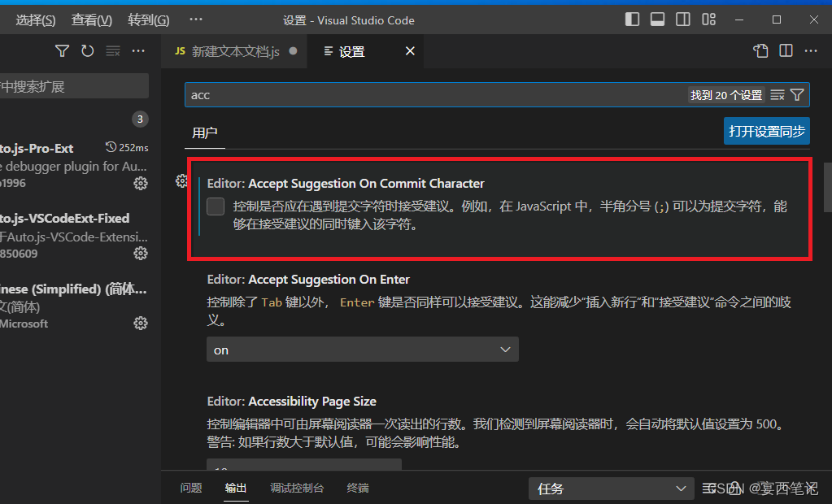Viewport: 832px width, 504px height.
Task: Refresh the extensions list
Action: [x=88, y=51]
